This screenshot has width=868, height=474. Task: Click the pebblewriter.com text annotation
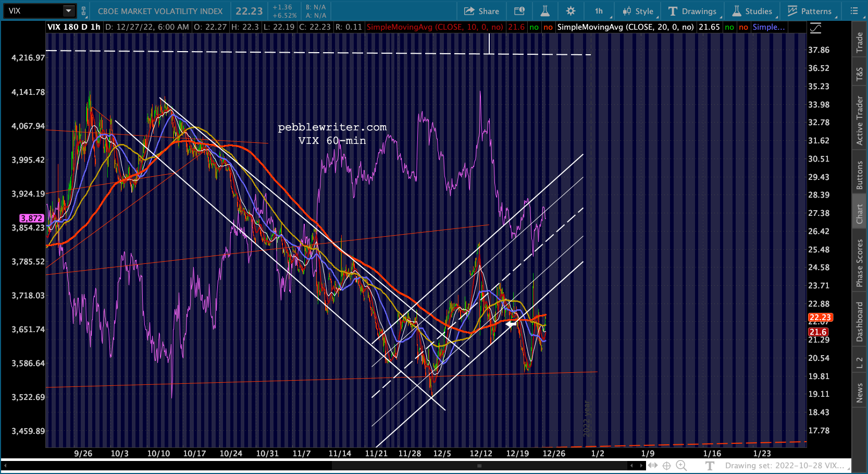pyautogui.click(x=332, y=127)
